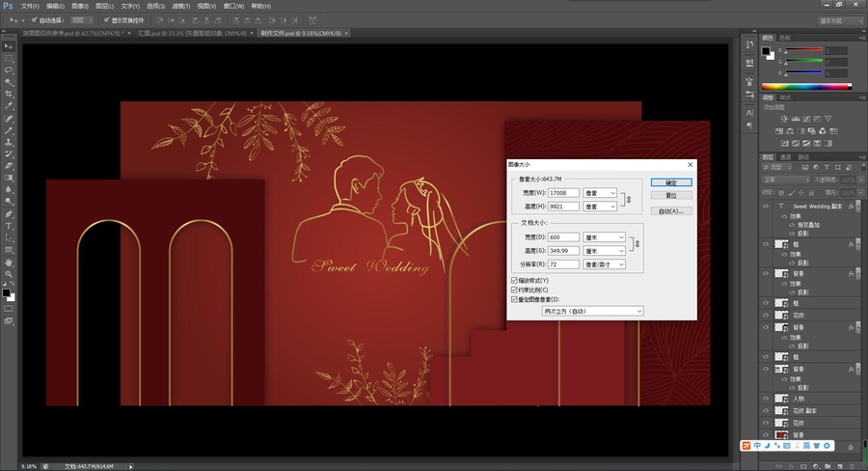This screenshot has height=471, width=868.
Task: Hide the 花纹 副本 layer
Action: click(766, 410)
